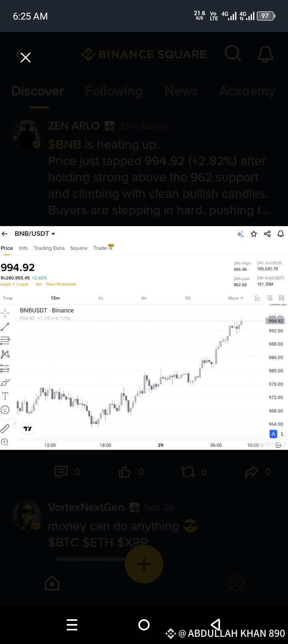Open the More timeframes dropdown
288x644 pixels.
pos(236,298)
